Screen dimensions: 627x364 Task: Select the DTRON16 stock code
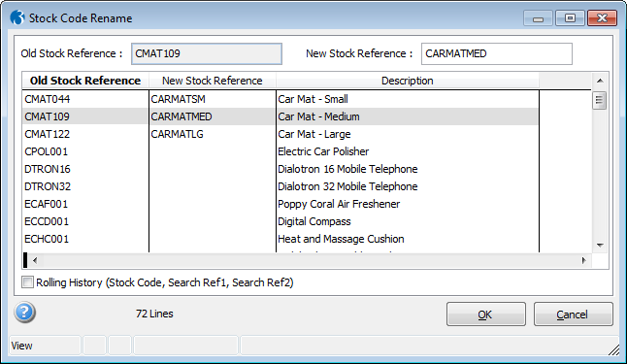pos(48,169)
